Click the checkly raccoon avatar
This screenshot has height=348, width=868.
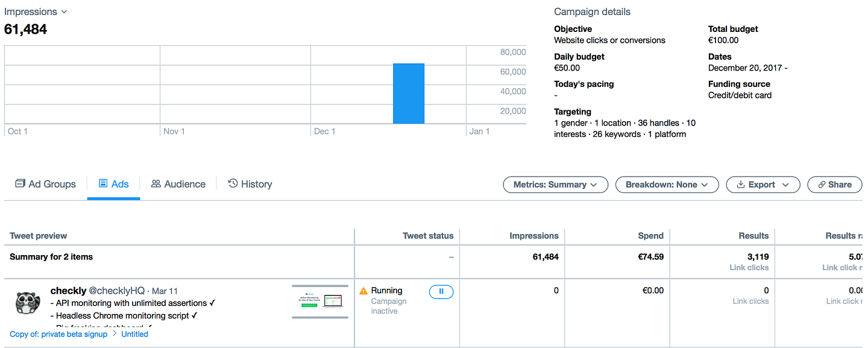coord(28,303)
